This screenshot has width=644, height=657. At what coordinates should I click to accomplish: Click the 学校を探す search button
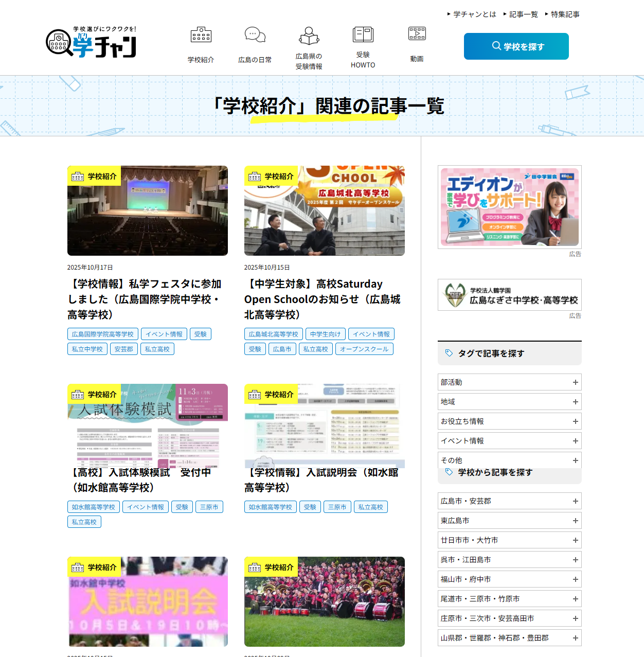516,46
